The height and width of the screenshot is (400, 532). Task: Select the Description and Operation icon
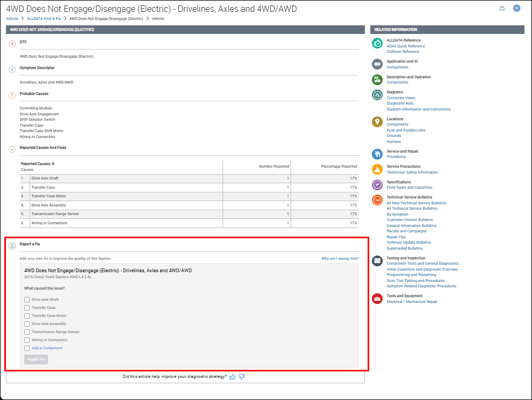click(x=377, y=80)
